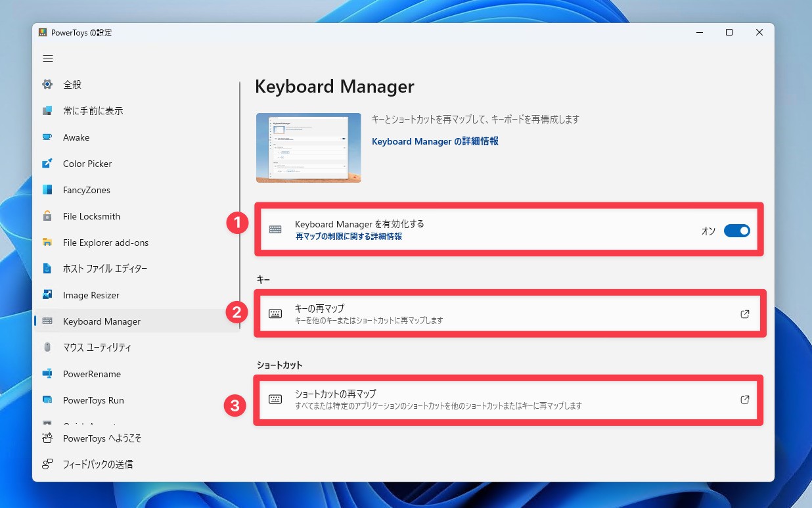812x508 pixels.
Task: Open File Explorer add-ons icon
Action: [48, 242]
